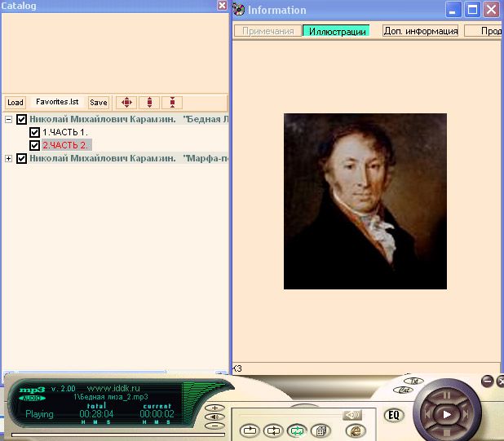Image resolution: width=504 pixels, height=441 pixels.
Task: Open the EQ equalizer on the player
Action: 394,415
